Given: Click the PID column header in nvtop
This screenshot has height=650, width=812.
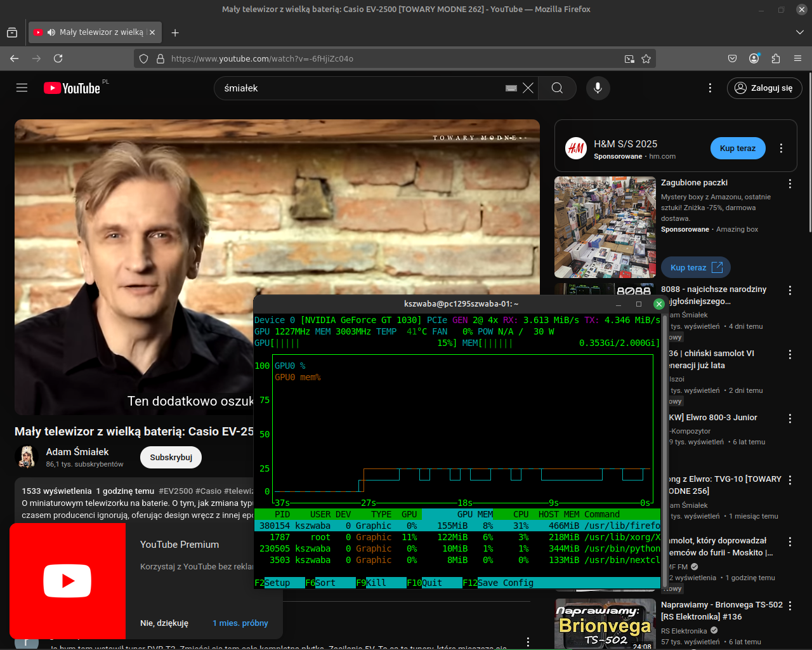Looking at the screenshot, I should (282, 514).
